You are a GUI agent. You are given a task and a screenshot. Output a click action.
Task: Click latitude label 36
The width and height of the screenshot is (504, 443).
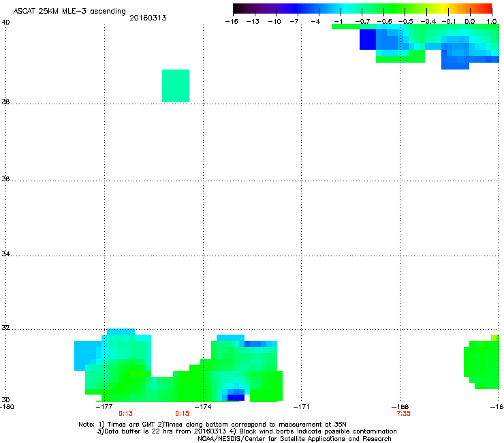(x=5, y=179)
